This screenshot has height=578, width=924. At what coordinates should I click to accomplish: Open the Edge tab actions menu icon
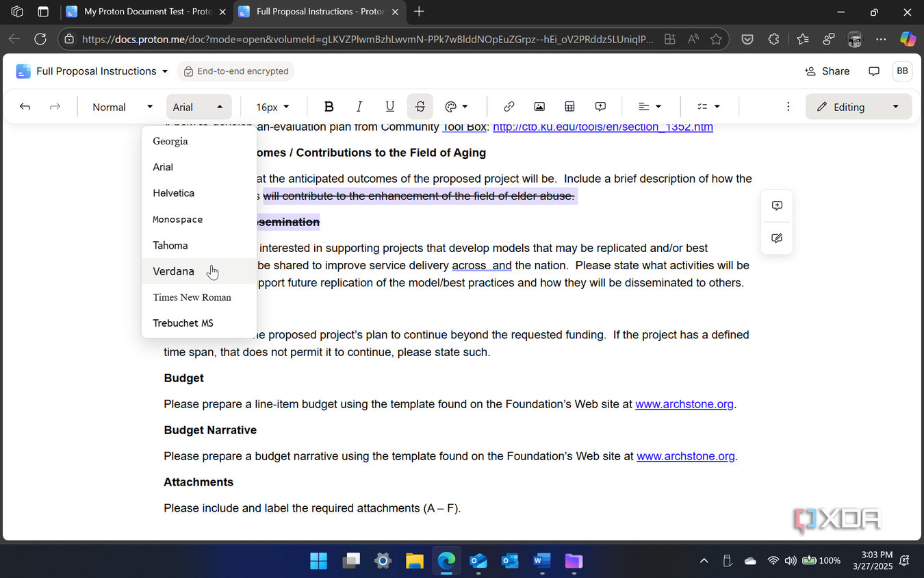(43, 12)
